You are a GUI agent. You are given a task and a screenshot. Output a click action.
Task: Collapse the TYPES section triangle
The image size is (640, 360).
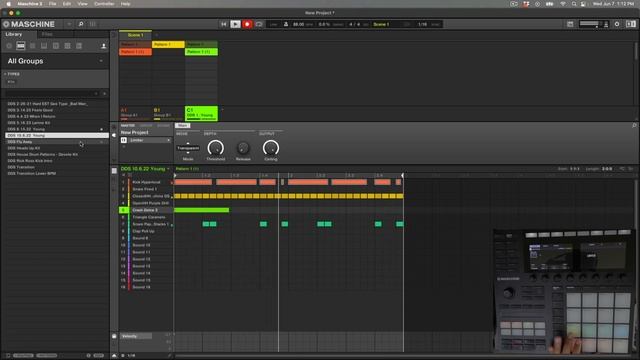click(x=5, y=74)
